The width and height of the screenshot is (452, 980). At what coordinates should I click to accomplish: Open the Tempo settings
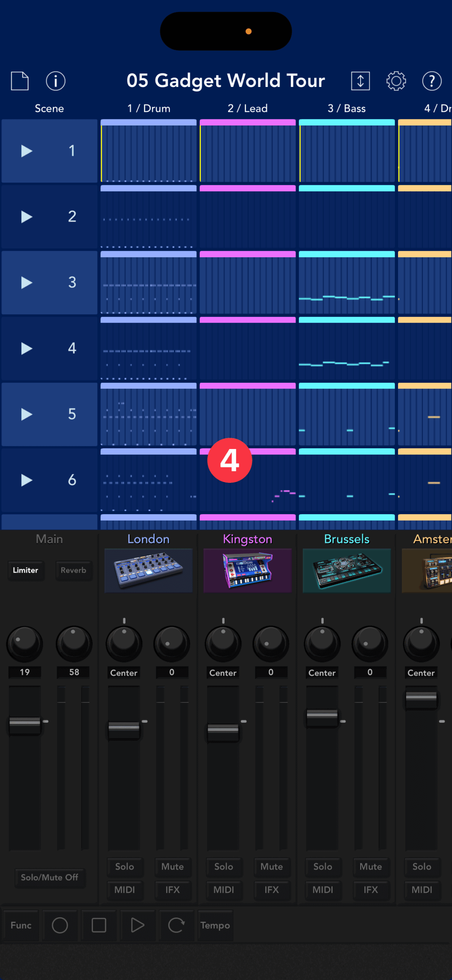point(215,925)
